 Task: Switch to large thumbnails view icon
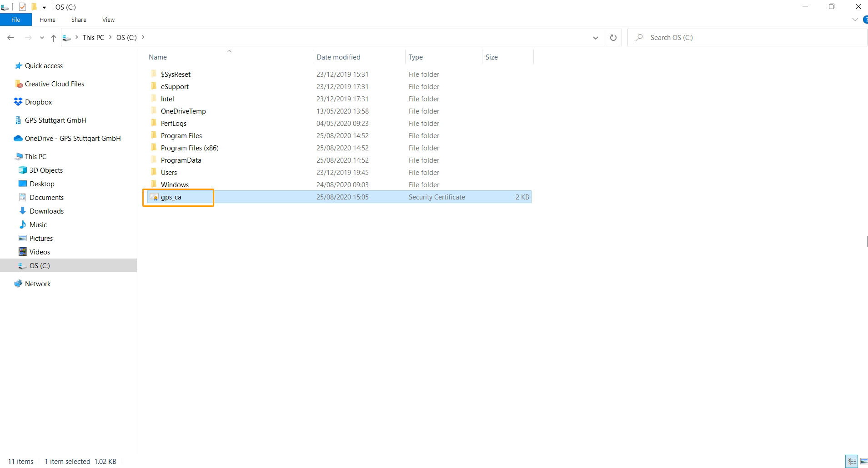(x=863, y=461)
